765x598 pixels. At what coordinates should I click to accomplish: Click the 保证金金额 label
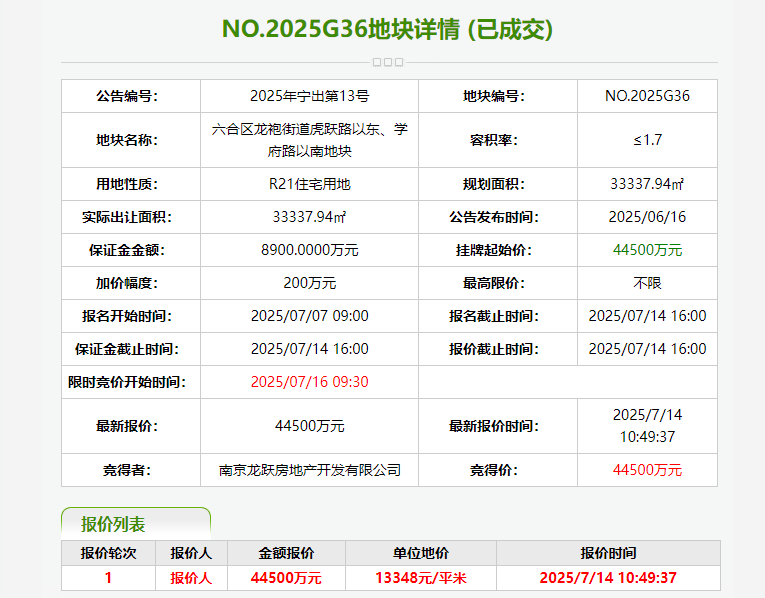[x=127, y=250]
